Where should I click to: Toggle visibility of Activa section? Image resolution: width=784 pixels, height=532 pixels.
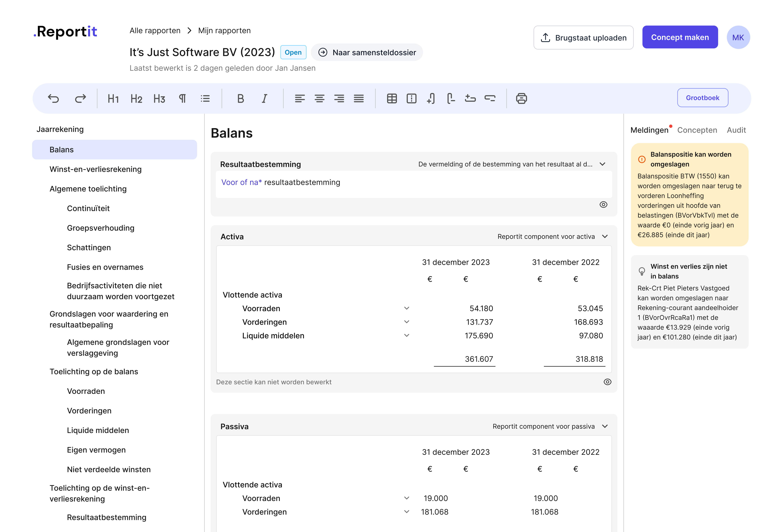(x=608, y=382)
